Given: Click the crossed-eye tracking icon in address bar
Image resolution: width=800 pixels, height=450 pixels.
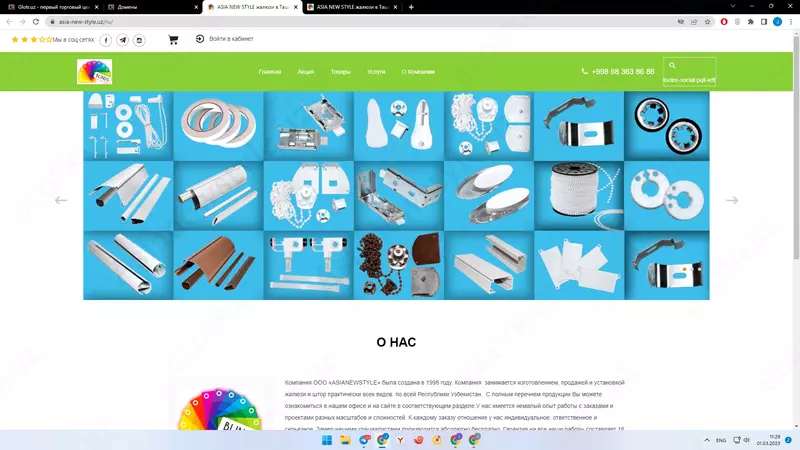Looking at the screenshot, I should pyautogui.click(x=681, y=21).
